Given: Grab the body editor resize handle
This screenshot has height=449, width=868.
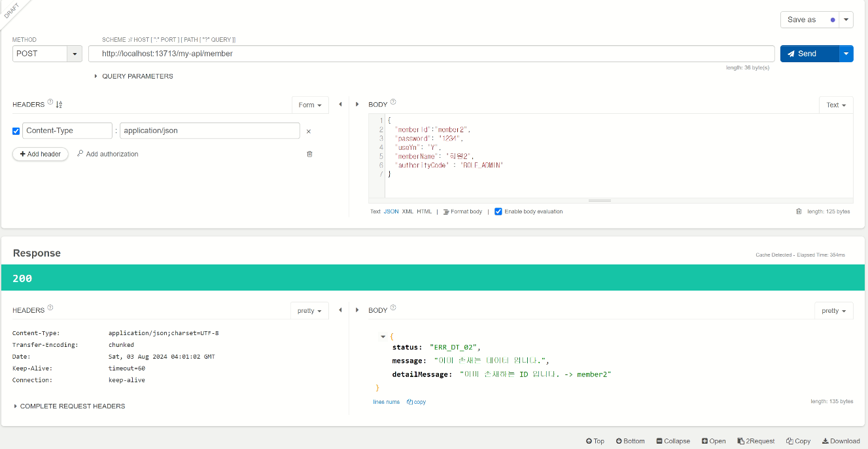Looking at the screenshot, I should click(x=600, y=200).
